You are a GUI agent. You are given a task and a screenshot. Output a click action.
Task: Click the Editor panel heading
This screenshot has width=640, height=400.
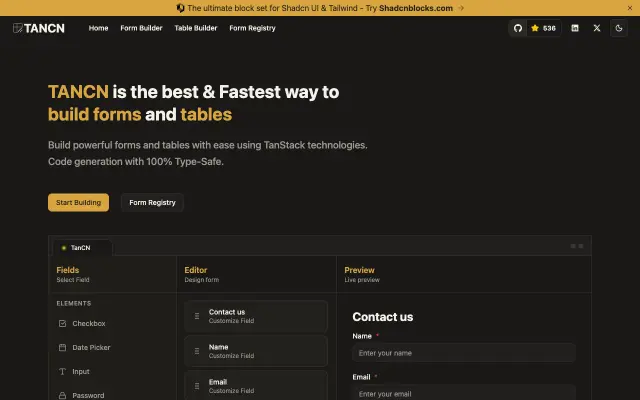[196, 270]
